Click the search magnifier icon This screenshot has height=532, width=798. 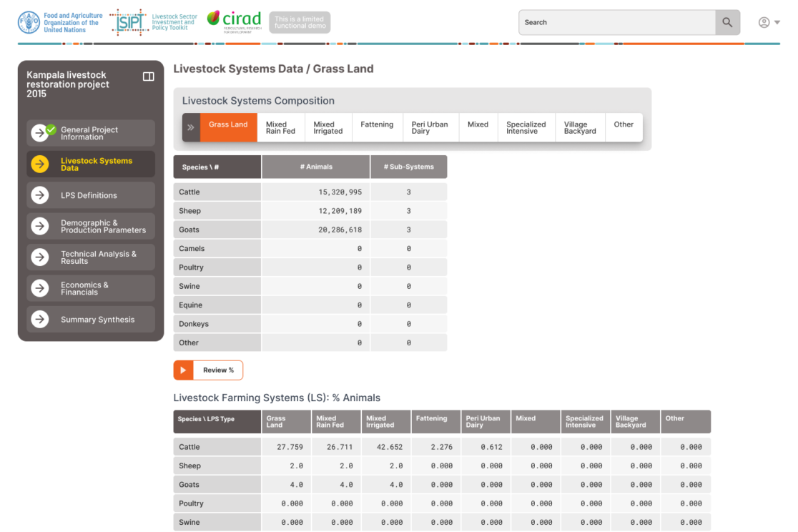726,22
